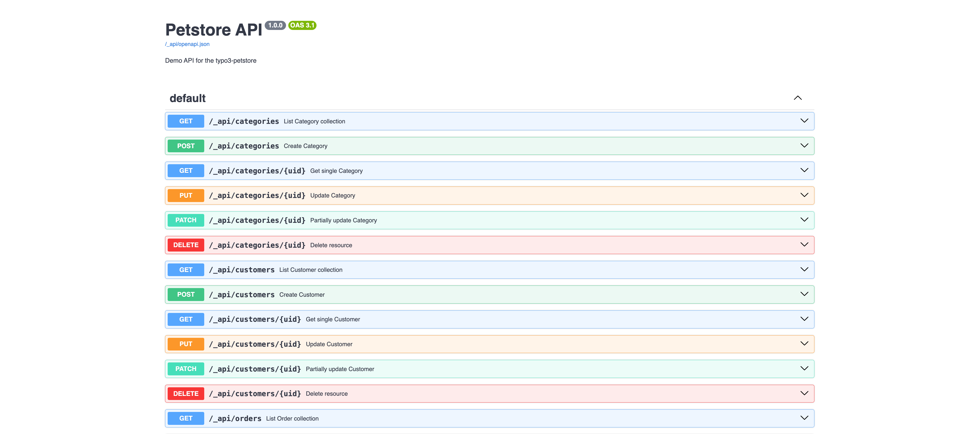The height and width of the screenshot is (434, 980).
Task: Expand chevron for categories Delete resource row
Action: pos(804,244)
